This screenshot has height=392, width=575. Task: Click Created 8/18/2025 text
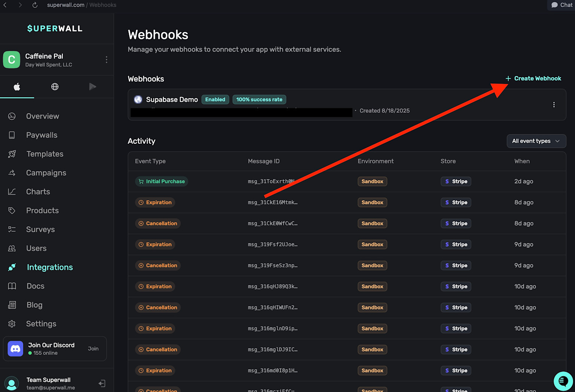coord(384,111)
